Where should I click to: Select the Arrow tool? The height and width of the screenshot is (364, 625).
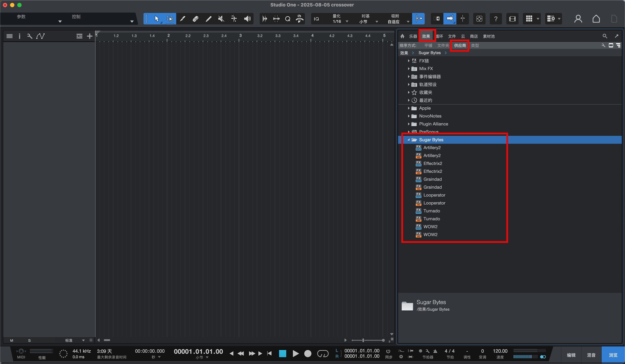click(x=157, y=19)
